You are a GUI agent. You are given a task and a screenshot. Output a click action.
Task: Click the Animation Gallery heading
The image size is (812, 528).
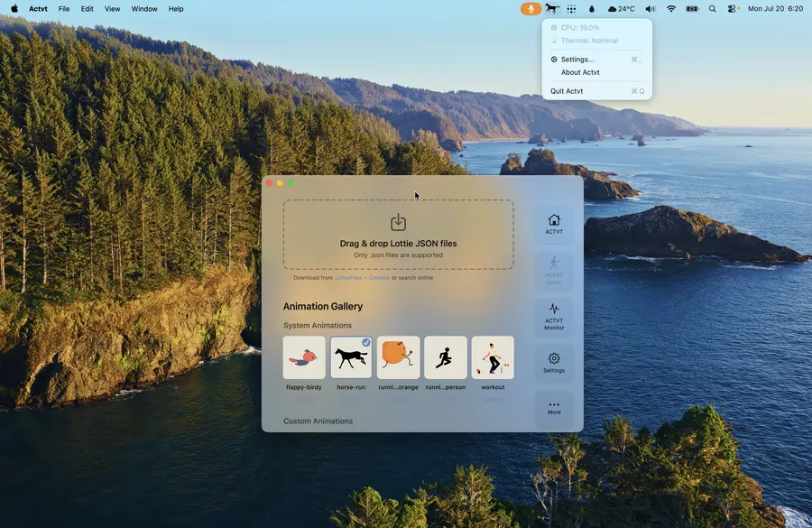pyautogui.click(x=323, y=306)
